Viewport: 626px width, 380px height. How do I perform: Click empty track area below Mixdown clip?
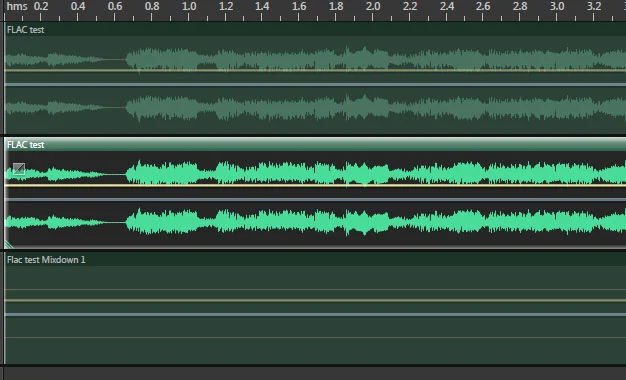click(x=315, y=374)
